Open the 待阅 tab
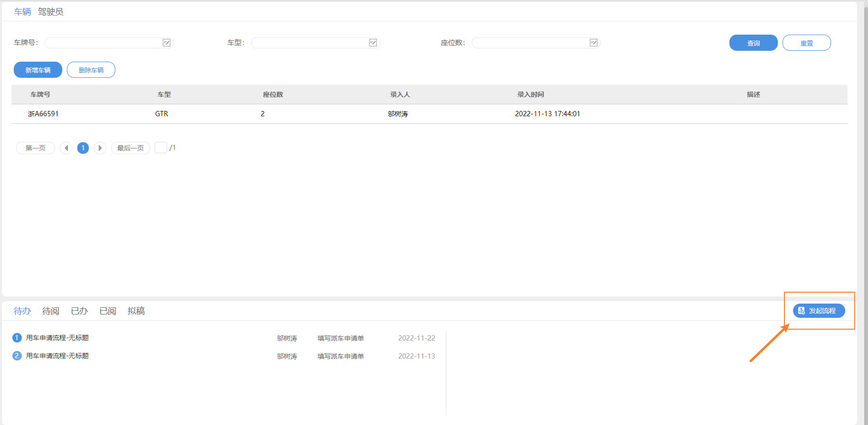 pyautogui.click(x=50, y=311)
